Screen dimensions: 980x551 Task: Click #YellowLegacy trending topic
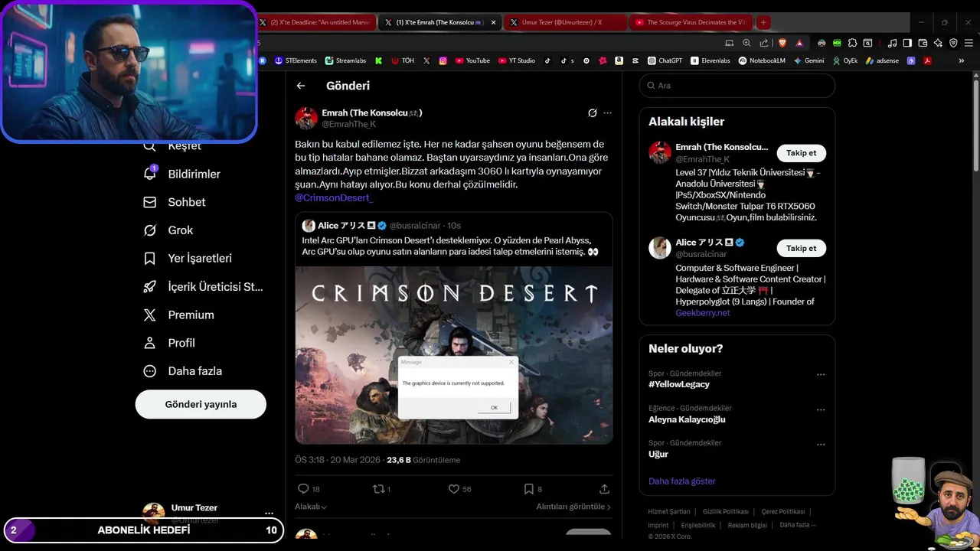point(679,384)
